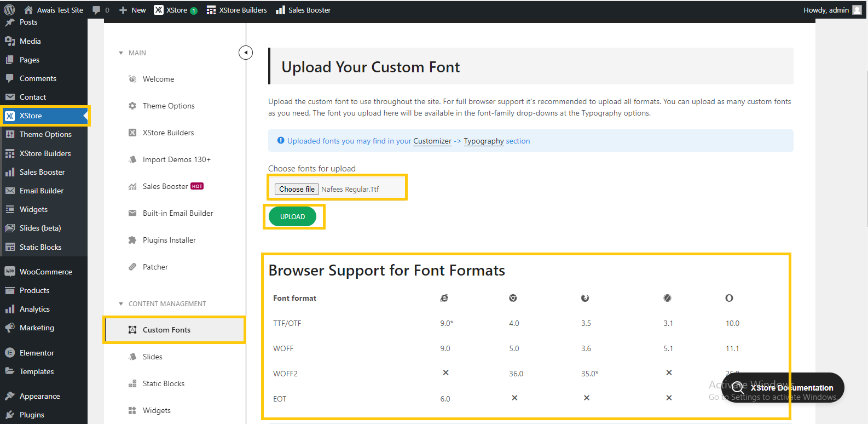Image resolution: width=868 pixels, height=424 pixels.
Task: Open XStore Documentation search button
Action: 783,388
